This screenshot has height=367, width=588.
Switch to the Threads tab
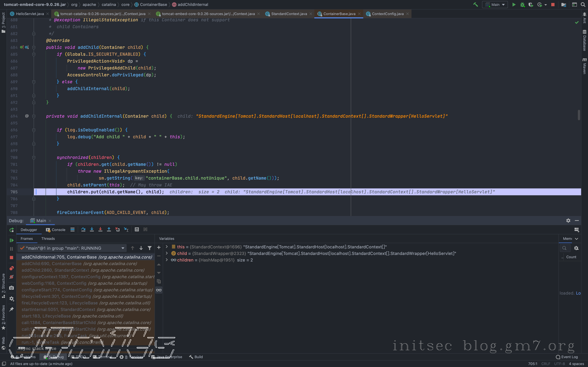click(x=48, y=239)
